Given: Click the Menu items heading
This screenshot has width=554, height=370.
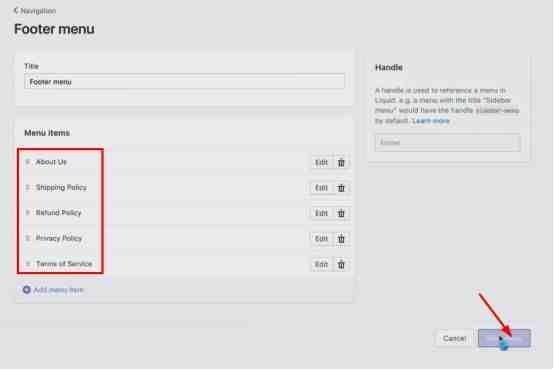Looking at the screenshot, I should (x=47, y=133).
